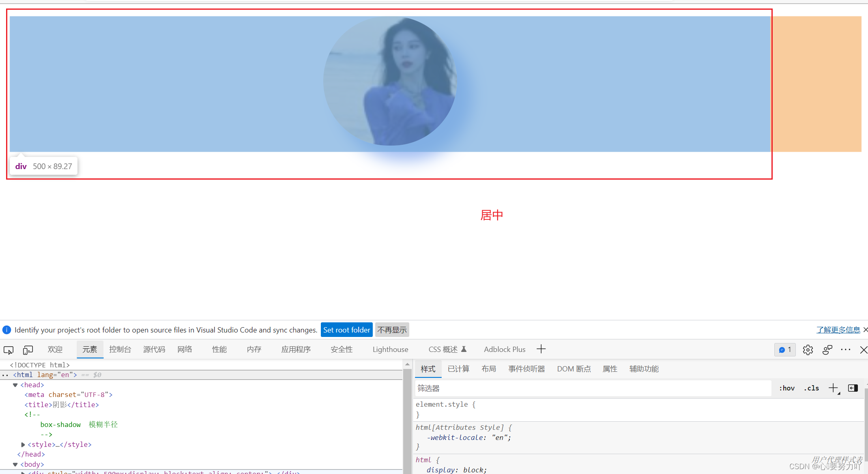Open DevTools settings gear
868x474 pixels.
(x=808, y=350)
